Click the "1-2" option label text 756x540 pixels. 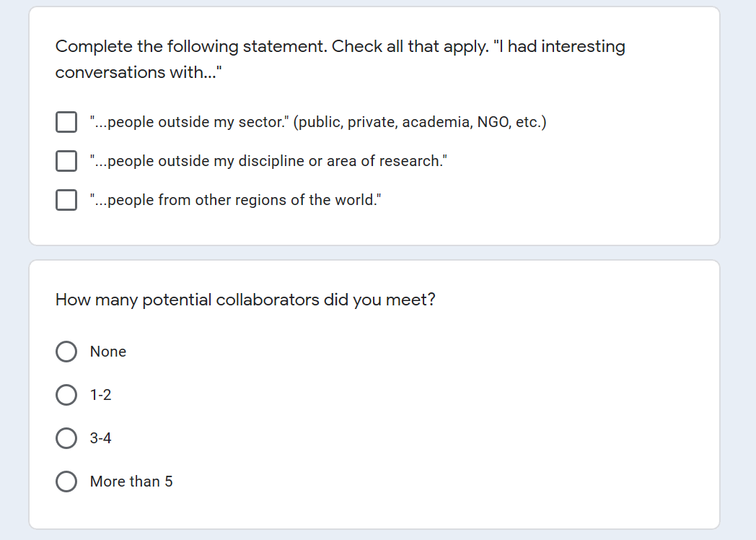tap(101, 395)
